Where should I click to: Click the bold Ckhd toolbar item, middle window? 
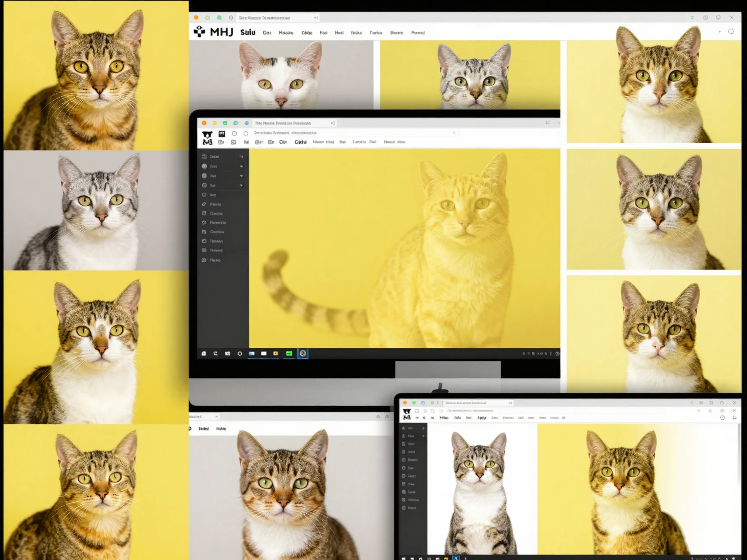click(x=300, y=142)
